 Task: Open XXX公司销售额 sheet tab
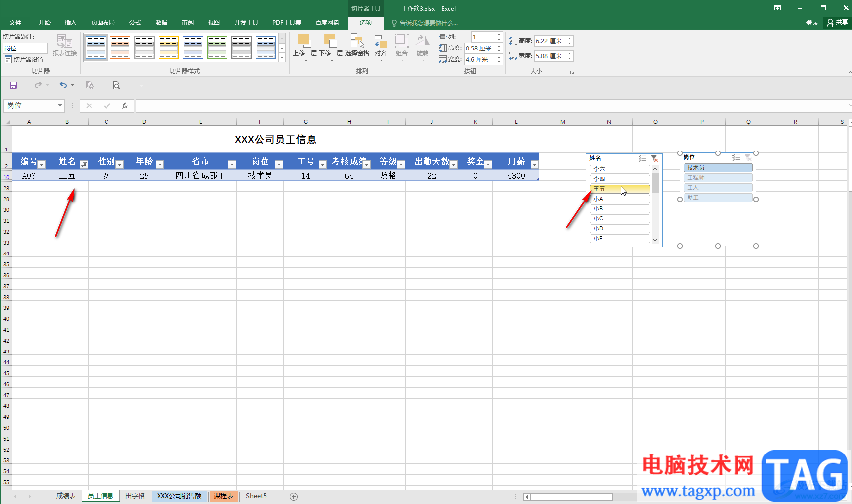(x=179, y=496)
